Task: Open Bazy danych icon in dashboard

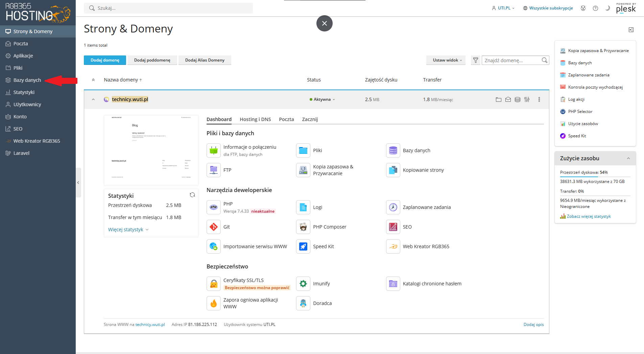Action: [393, 150]
